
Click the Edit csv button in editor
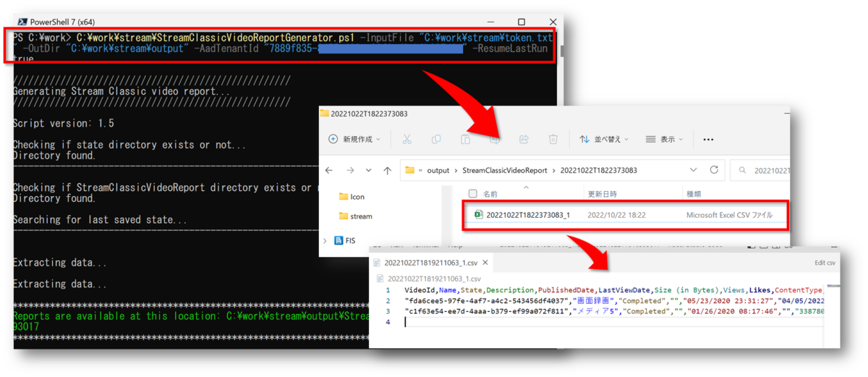(x=825, y=263)
